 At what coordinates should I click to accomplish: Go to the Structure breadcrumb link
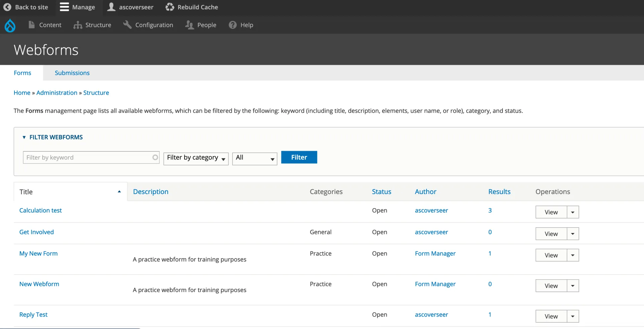(x=96, y=93)
